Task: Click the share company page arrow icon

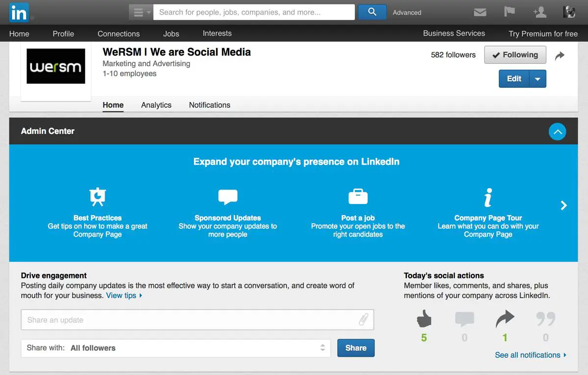Action: tap(560, 56)
